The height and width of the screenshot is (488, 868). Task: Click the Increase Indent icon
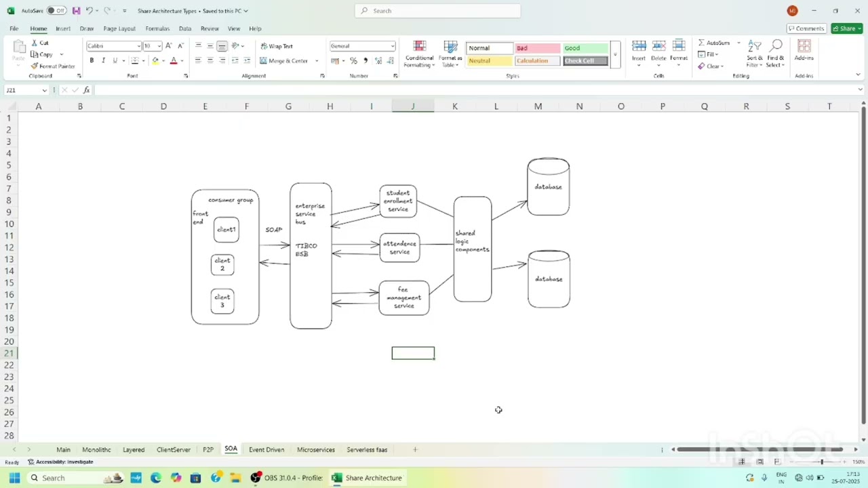click(247, 60)
